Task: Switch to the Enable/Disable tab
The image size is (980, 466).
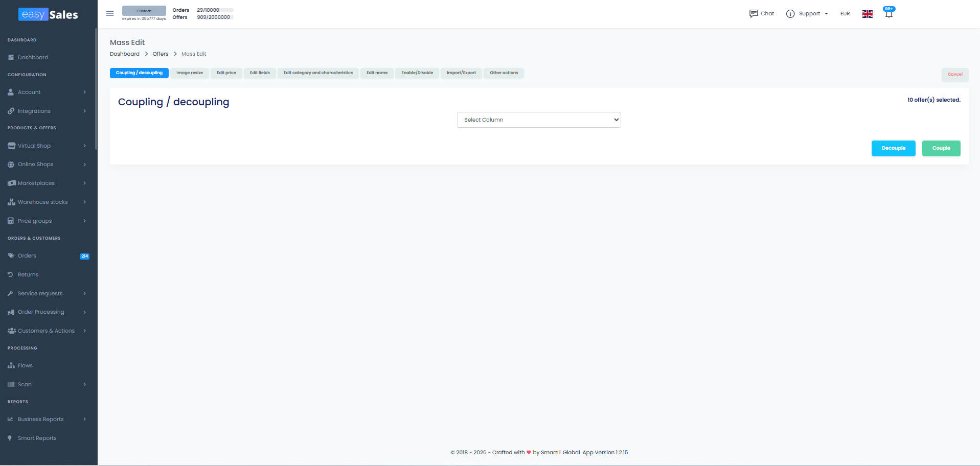Action: (417, 73)
